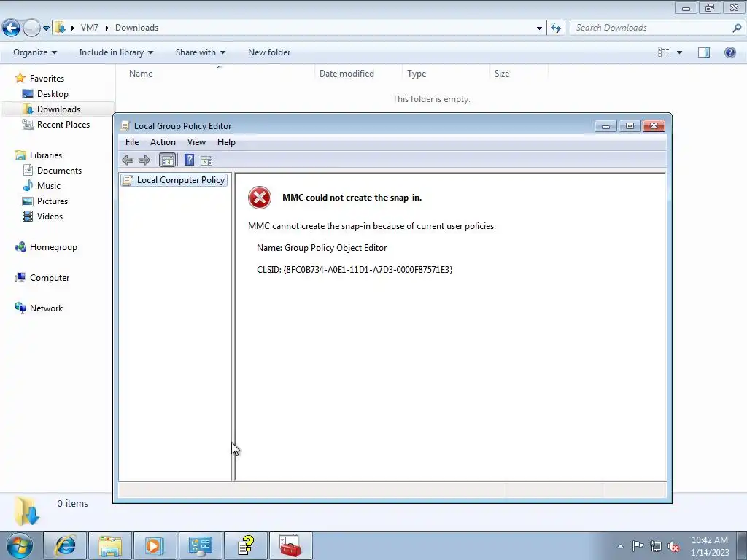Click Downloads breadcrumb in address bar

pyautogui.click(x=136, y=28)
